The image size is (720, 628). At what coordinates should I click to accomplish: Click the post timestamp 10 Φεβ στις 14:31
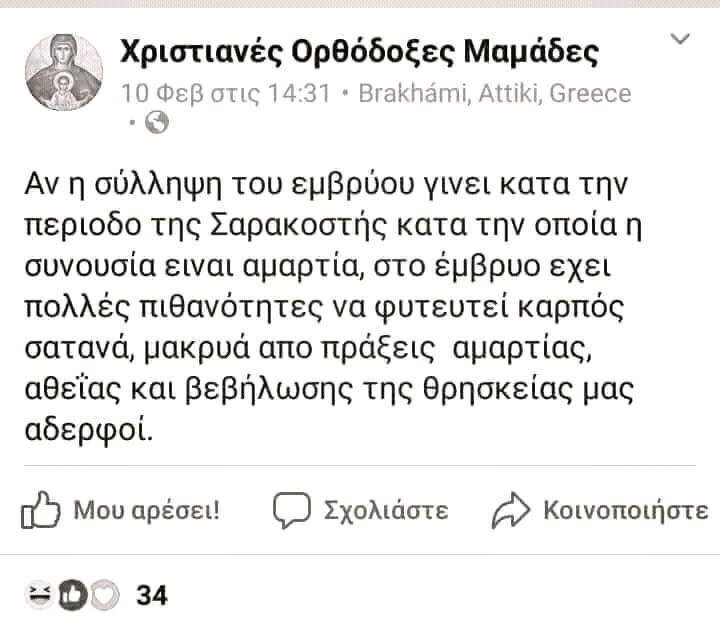[x=225, y=93]
